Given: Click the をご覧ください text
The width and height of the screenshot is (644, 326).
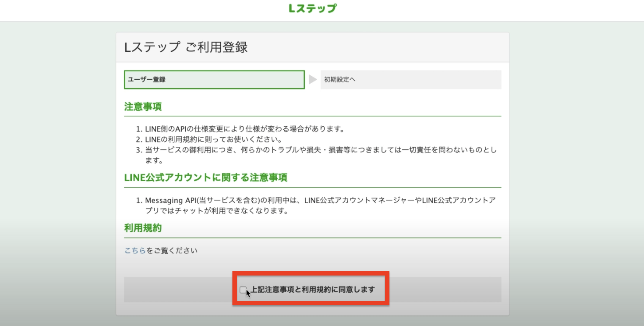Looking at the screenshot, I should [x=172, y=251].
